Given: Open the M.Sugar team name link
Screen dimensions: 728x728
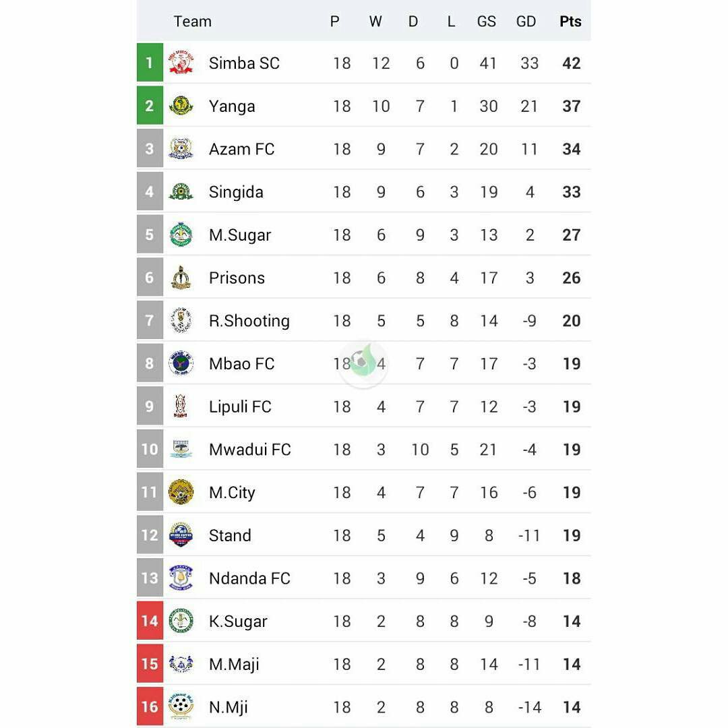Looking at the screenshot, I should (x=240, y=235).
